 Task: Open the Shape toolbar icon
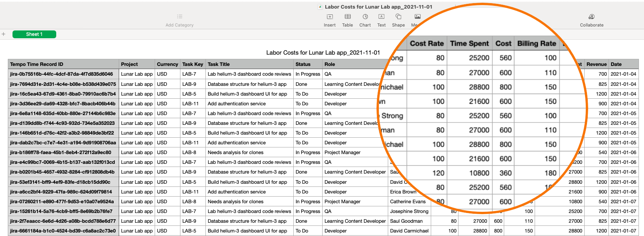[x=398, y=17]
